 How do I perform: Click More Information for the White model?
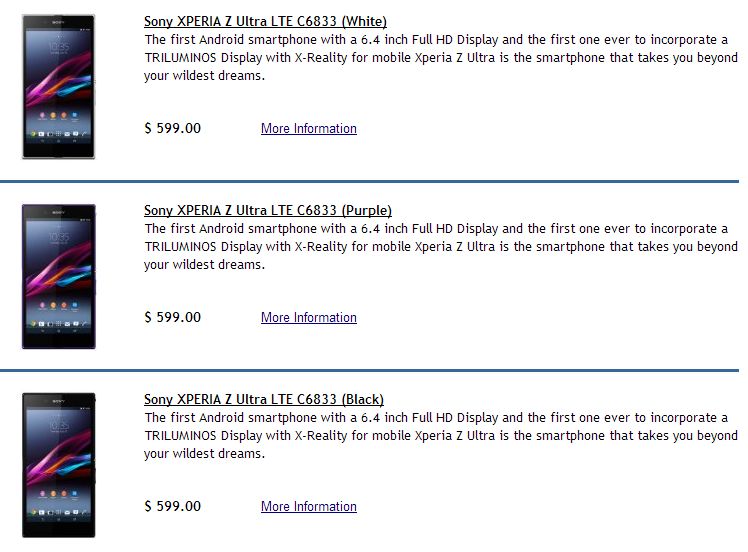point(308,128)
